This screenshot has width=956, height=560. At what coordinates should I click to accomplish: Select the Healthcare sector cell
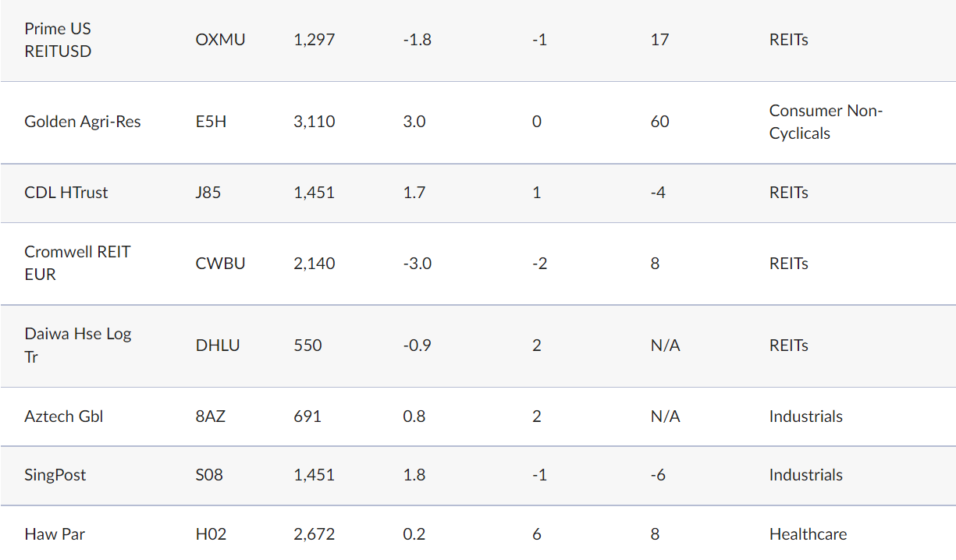(808, 534)
